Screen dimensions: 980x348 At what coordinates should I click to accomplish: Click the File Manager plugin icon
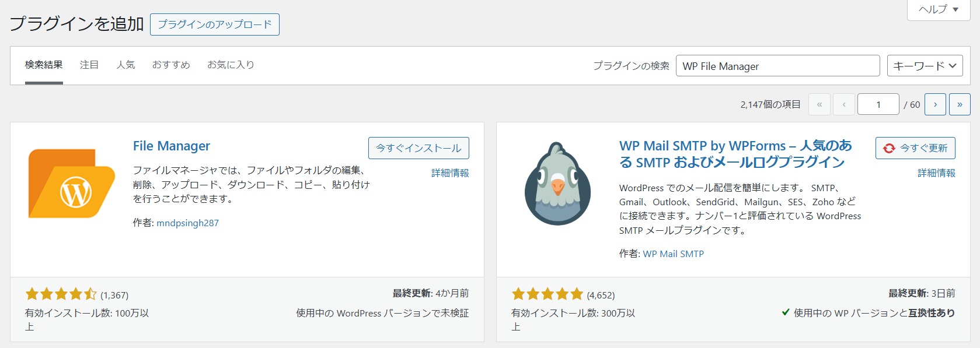[71, 184]
